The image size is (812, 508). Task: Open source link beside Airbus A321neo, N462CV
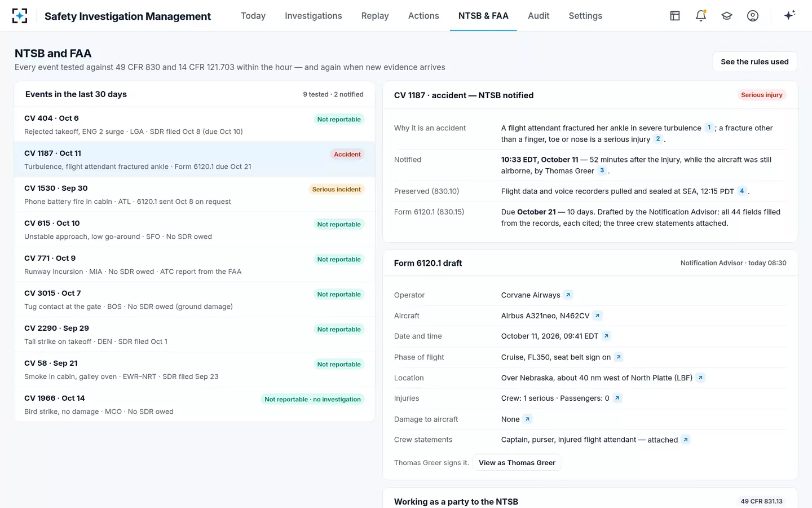pos(598,316)
